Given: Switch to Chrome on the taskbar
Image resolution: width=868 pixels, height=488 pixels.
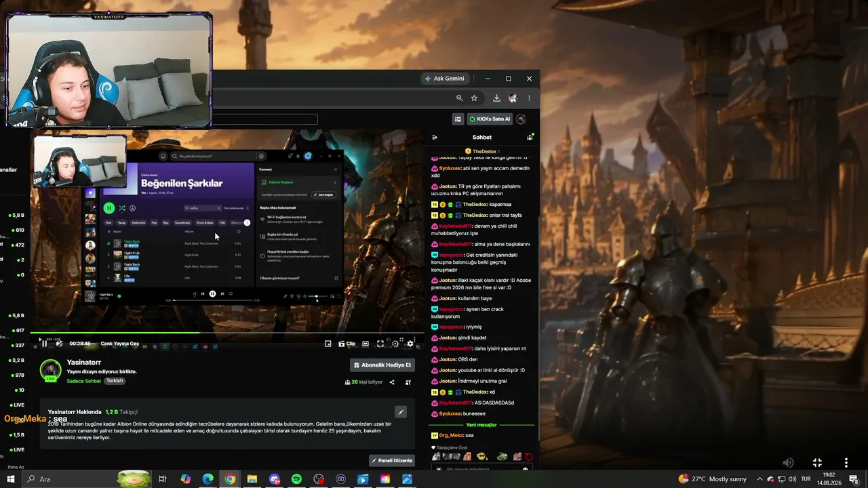Looking at the screenshot, I should tap(231, 479).
